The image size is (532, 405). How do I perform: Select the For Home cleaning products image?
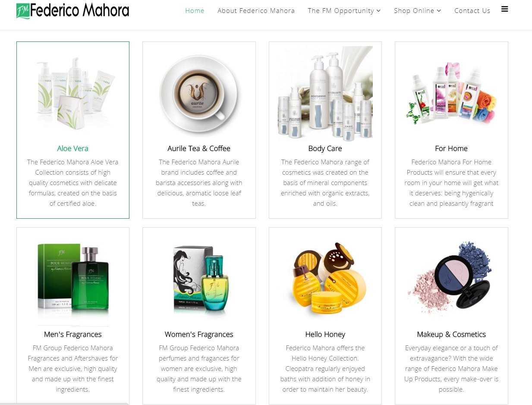pyautogui.click(x=451, y=94)
